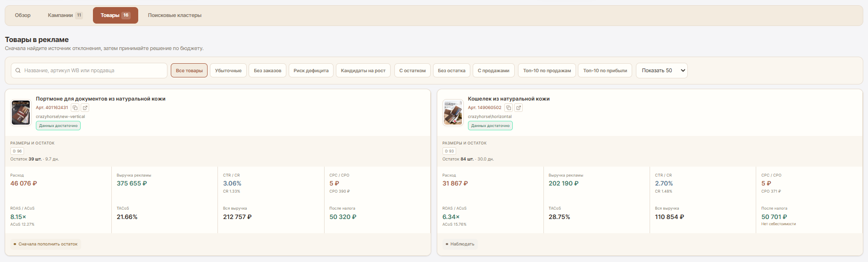
Task: Click ROAS value 8.15×
Action: point(18,217)
